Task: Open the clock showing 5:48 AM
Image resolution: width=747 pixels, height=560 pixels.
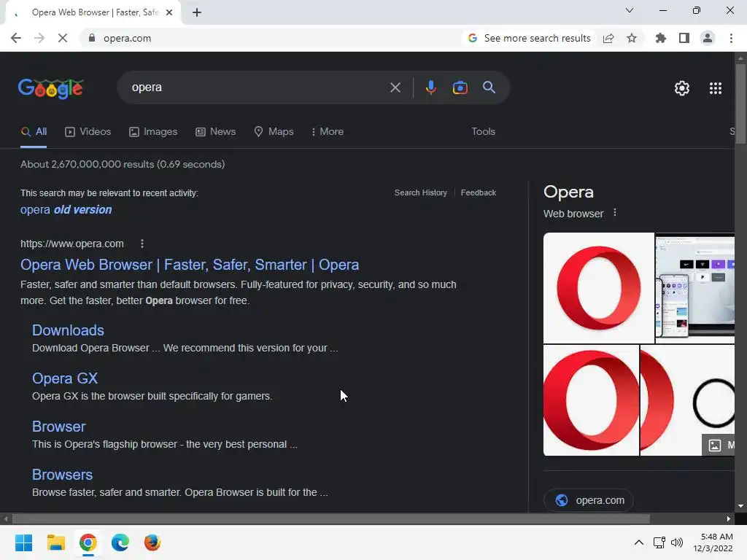Action: pyautogui.click(x=713, y=542)
